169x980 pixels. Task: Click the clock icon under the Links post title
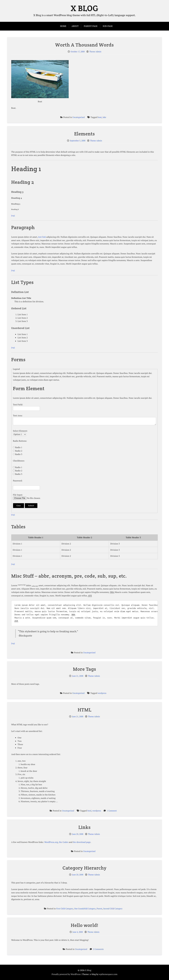click(x=70, y=834)
